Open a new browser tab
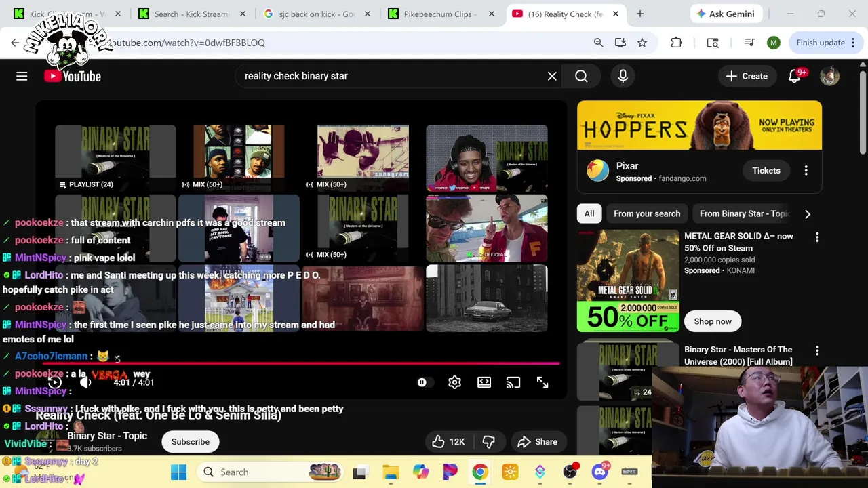Viewport: 868px width, 488px height. pos(639,14)
